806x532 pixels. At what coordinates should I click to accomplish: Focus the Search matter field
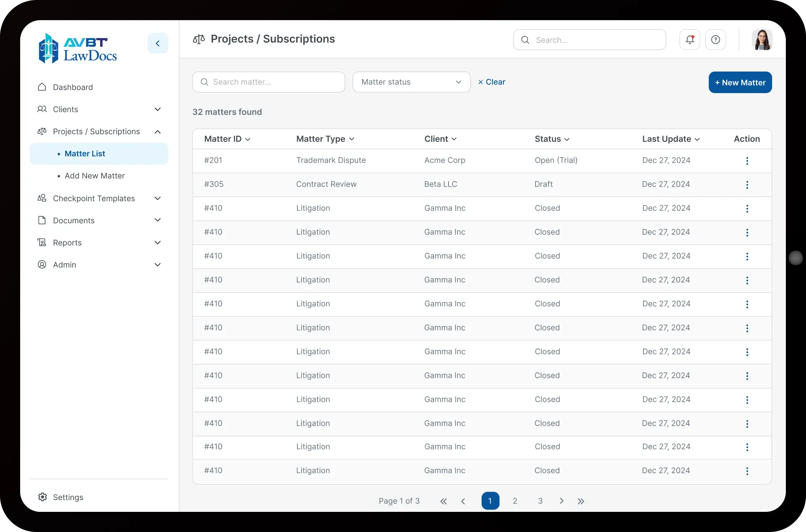coord(269,82)
